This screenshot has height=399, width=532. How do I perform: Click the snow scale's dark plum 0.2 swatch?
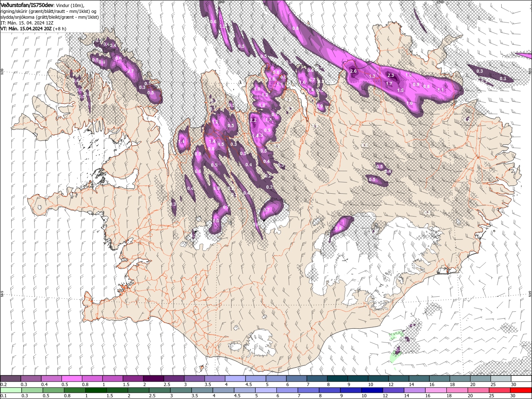(10, 379)
